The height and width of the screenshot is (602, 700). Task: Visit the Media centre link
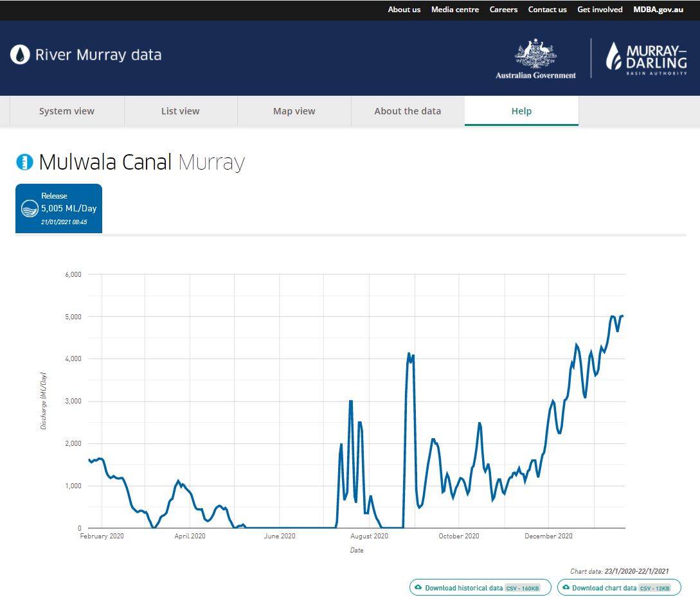pyautogui.click(x=455, y=10)
